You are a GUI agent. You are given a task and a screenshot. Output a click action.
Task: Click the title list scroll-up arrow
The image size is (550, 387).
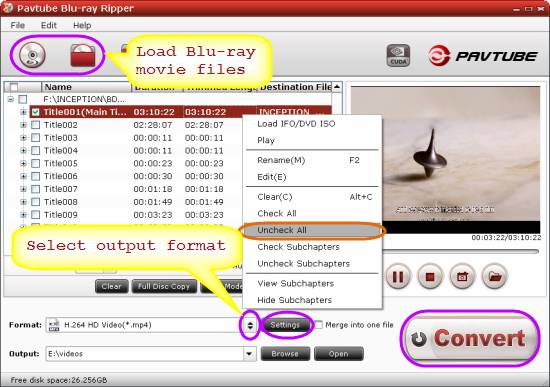[337, 87]
